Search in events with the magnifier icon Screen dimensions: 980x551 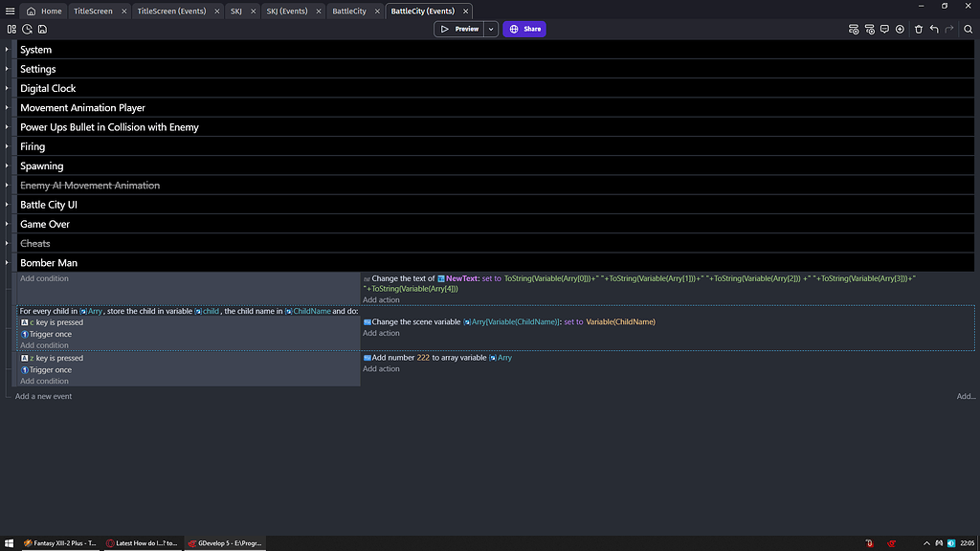968,29
